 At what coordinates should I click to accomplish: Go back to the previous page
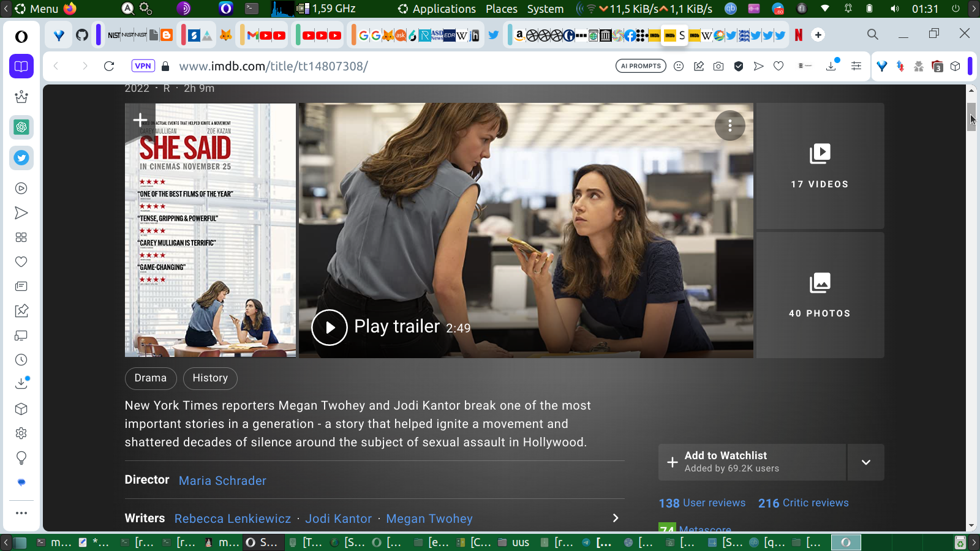coord(56,66)
